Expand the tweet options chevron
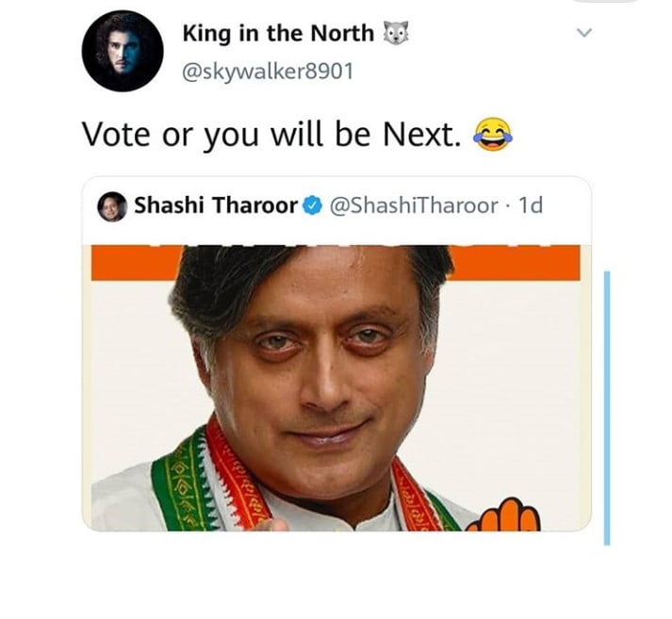This screenshot has height=619, width=672. tap(584, 35)
